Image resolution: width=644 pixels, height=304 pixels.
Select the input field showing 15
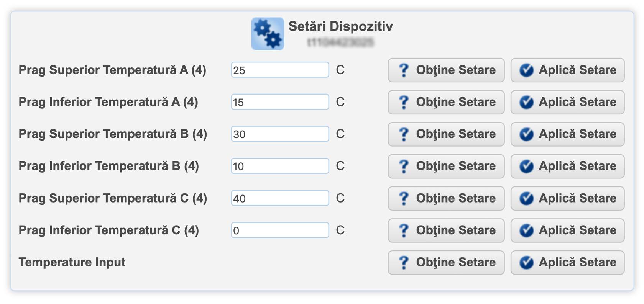(x=280, y=102)
